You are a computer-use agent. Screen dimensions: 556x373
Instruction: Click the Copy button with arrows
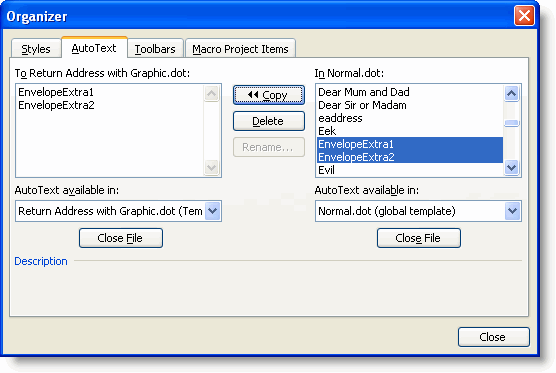coord(269,95)
